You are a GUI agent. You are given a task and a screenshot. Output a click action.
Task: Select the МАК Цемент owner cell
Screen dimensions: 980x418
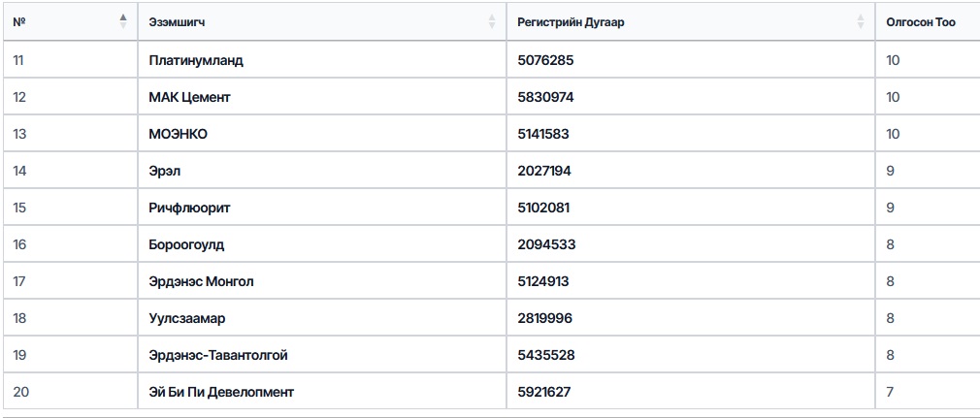322,97
